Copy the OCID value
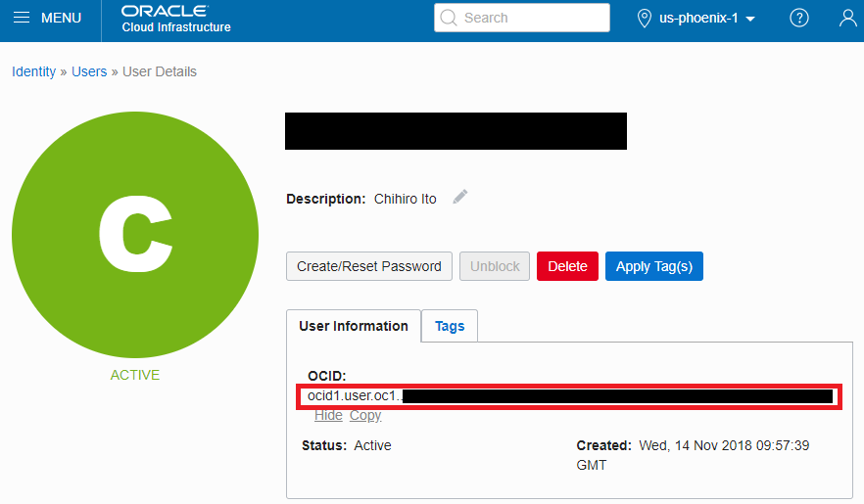The image size is (864, 504). tap(365, 415)
